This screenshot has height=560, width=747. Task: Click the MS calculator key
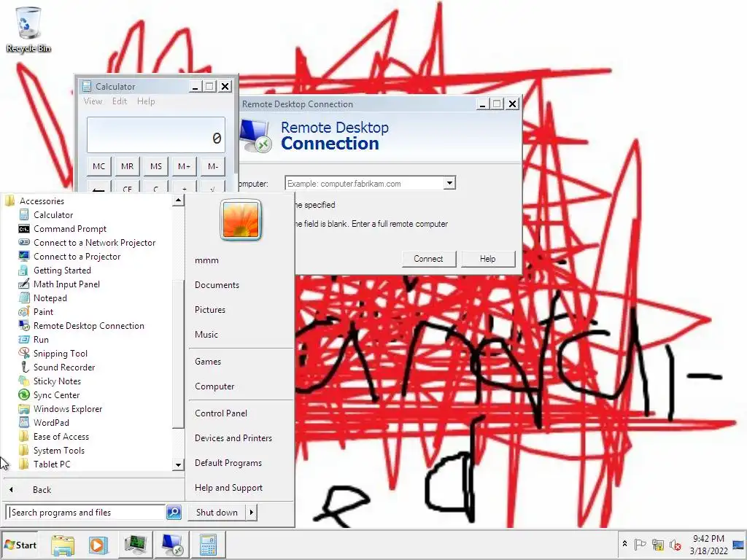click(156, 166)
